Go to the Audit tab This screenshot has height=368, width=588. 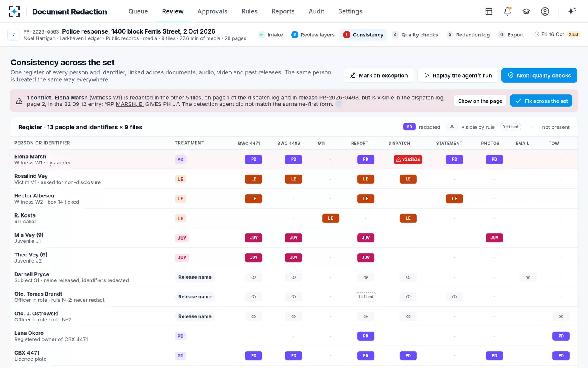click(316, 11)
